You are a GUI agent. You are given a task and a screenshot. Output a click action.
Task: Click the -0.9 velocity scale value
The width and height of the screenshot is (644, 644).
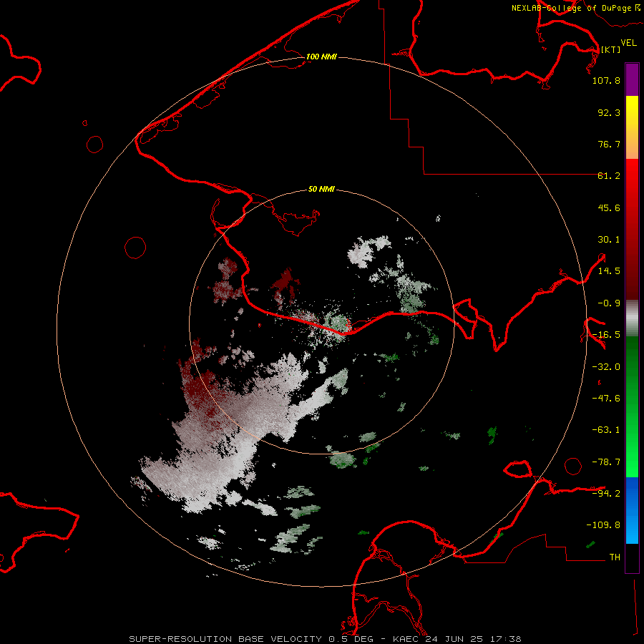(x=609, y=303)
